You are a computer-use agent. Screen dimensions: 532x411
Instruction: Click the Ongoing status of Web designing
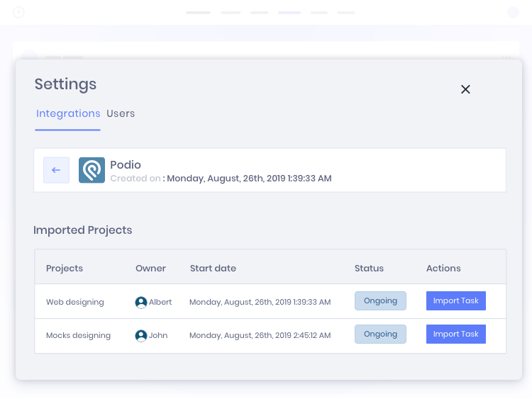tap(380, 300)
